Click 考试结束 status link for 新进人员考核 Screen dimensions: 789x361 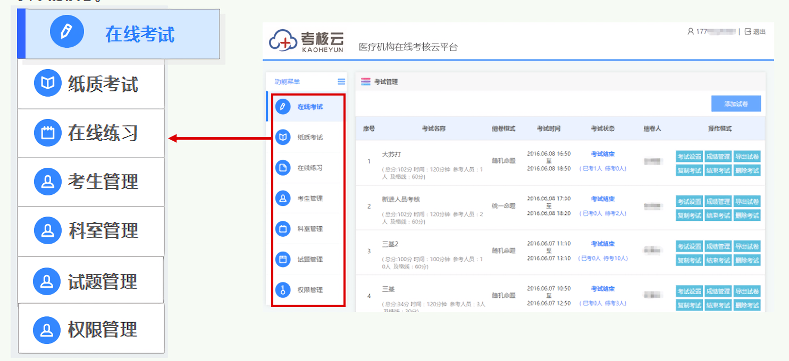pyautogui.click(x=603, y=198)
